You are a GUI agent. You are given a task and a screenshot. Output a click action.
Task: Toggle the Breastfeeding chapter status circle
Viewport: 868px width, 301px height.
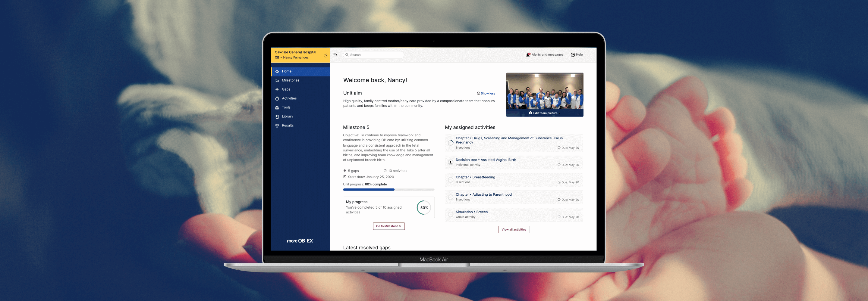click(451, 180)
